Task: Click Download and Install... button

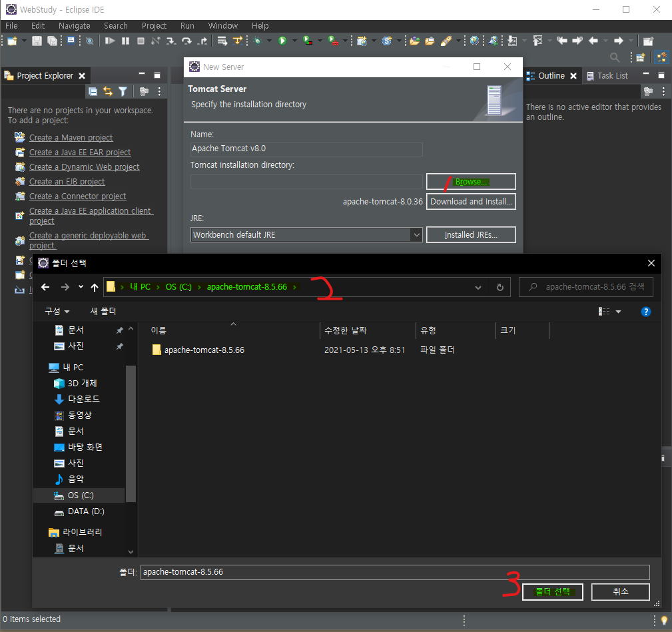Action: click(471, 201)
